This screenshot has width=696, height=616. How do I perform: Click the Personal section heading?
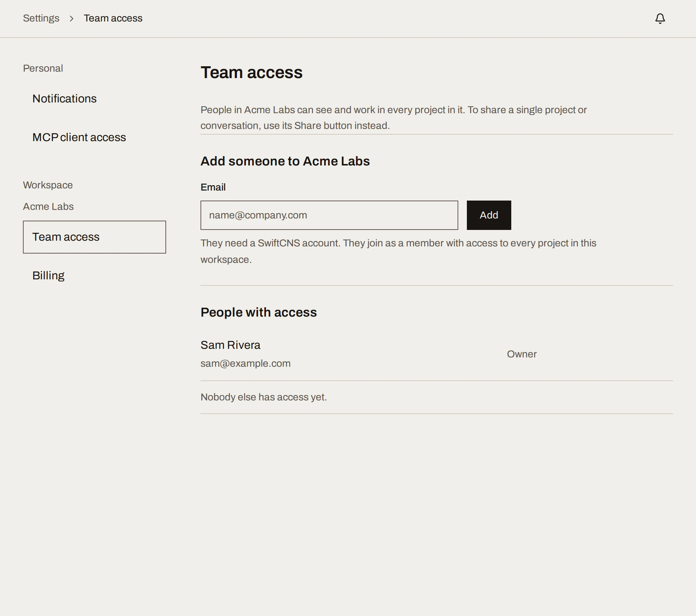tap(43, 68)
